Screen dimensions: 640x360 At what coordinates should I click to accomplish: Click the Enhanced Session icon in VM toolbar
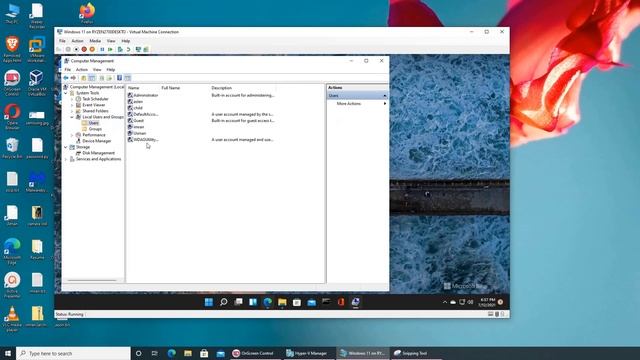[x=138, y=49]
